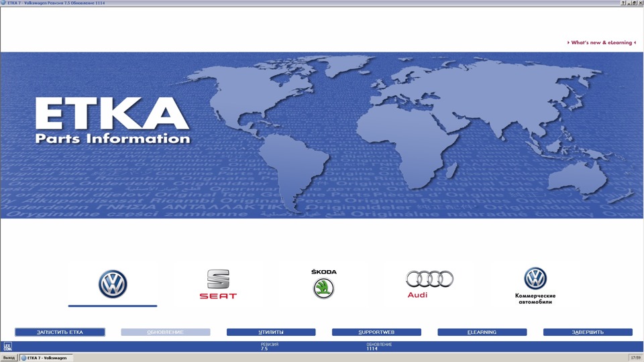Viewport: 644px width, 362px height.
Task: Open the What's new & eLearning link
Action: pyautogui.click(x=602, y=42)
